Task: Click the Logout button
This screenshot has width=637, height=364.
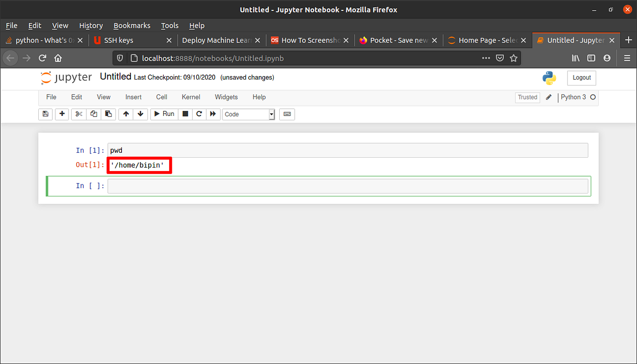Action: click(x=581, y=78)
